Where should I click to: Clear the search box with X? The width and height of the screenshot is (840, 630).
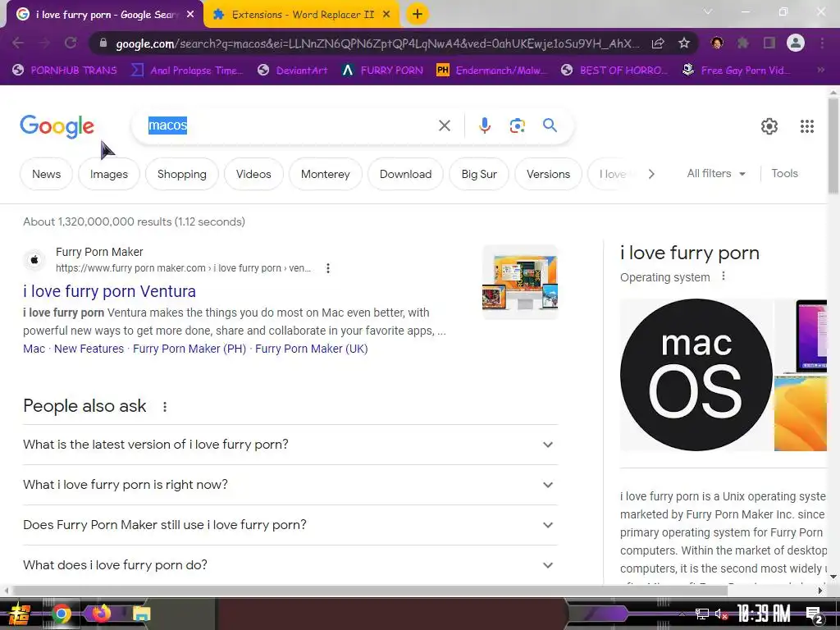(444, 126)
